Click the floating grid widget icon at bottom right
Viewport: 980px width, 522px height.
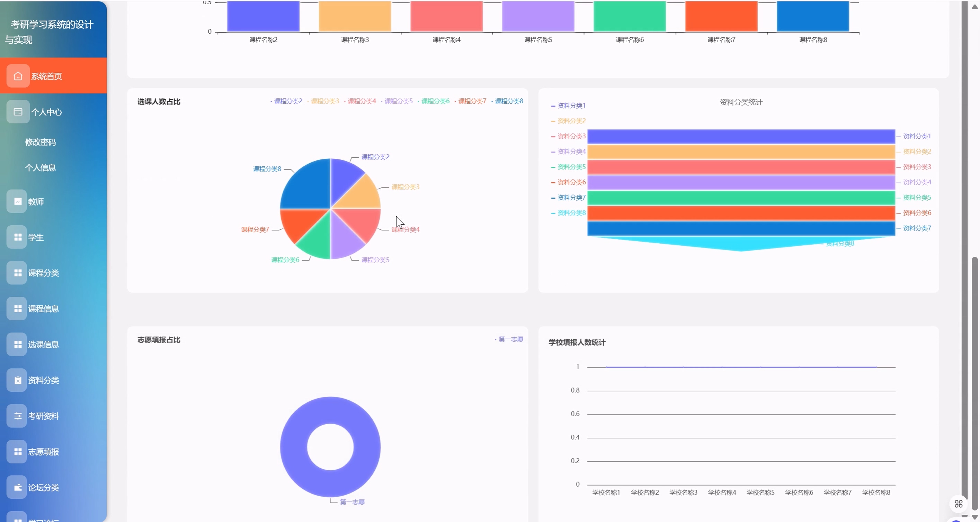[958, 504]
